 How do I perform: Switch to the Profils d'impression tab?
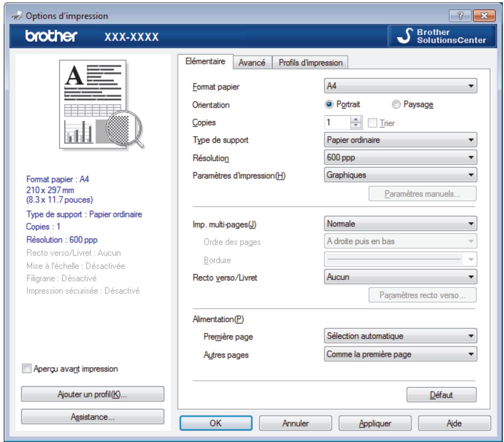(x=310, y=63)
